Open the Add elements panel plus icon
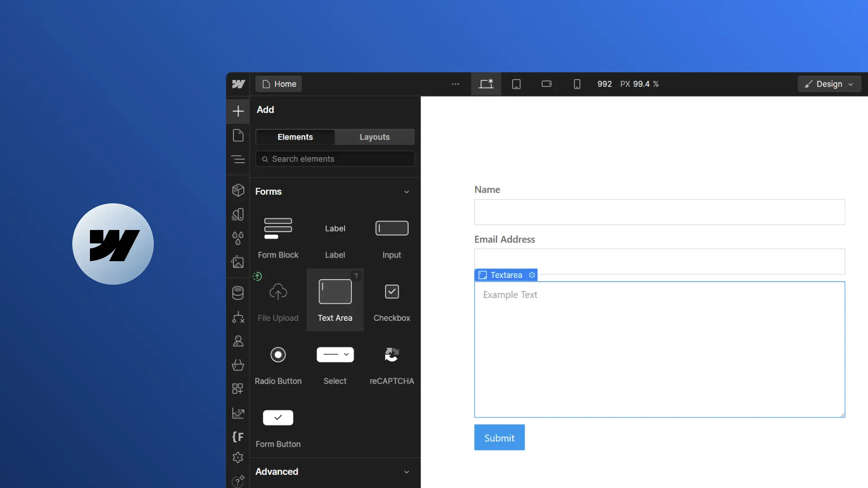The height and width of the screenshot is (488, 868). 238,111
